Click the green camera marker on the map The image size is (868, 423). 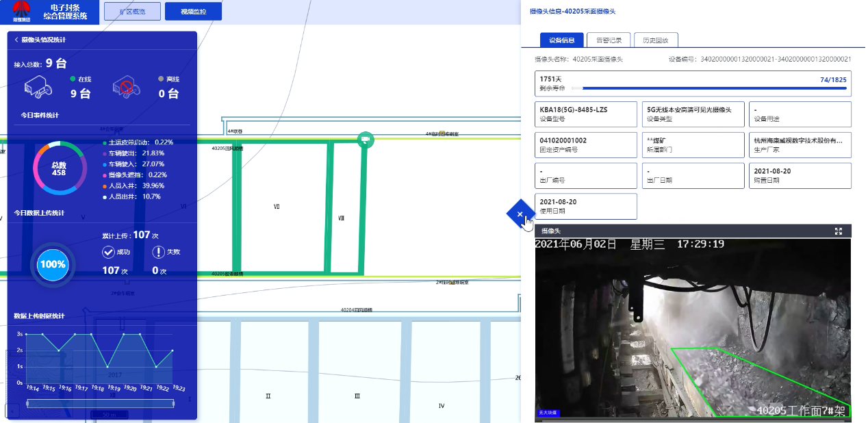coord(366,140)
